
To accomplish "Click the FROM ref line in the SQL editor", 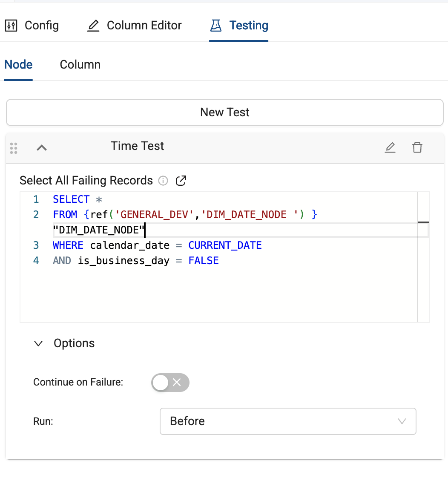I will (x=185, y=215).
